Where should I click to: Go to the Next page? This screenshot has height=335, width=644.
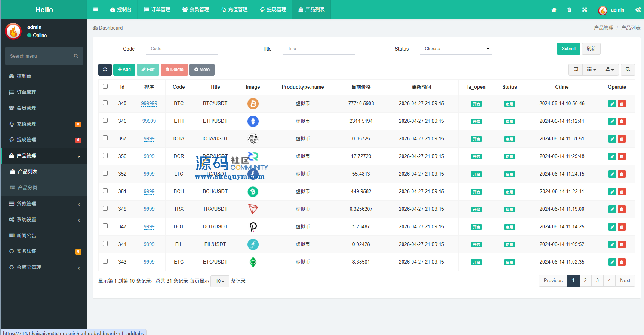tap(625, 281)
